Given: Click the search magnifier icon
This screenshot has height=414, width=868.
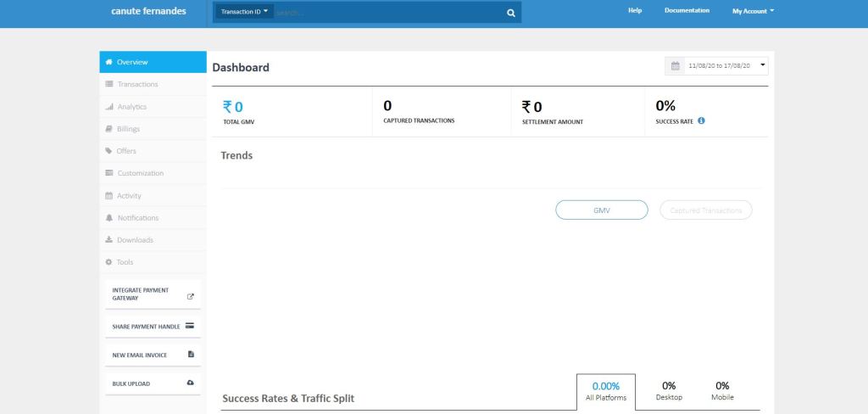Looking at the screenshot, I should (x=511, y=13).
